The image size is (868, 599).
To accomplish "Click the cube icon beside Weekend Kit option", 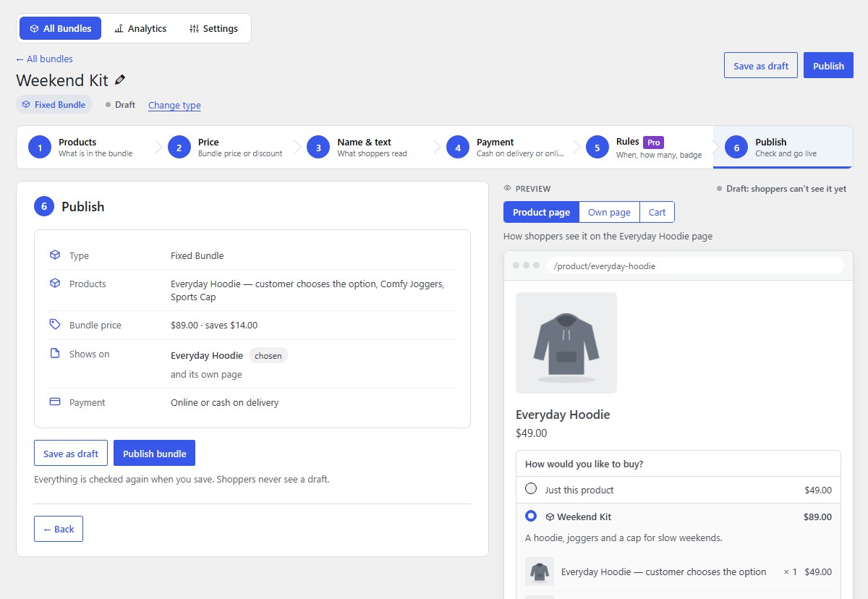I will pos(550,517).
